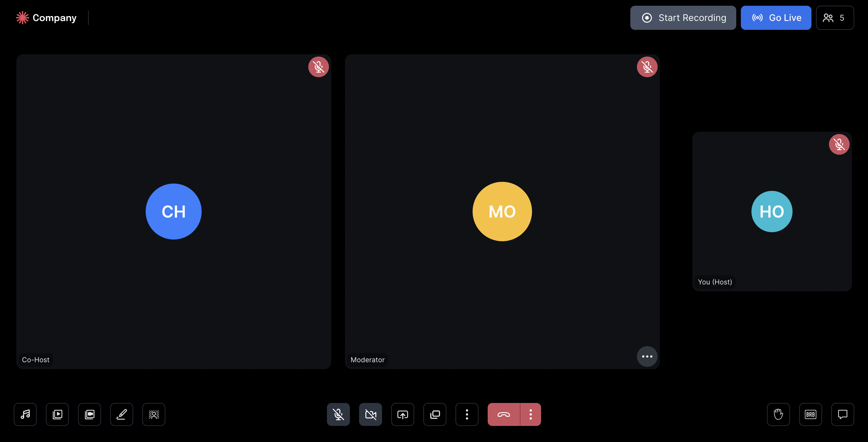
Task: Open the virtual background effects icon
Action: [154, 414]
